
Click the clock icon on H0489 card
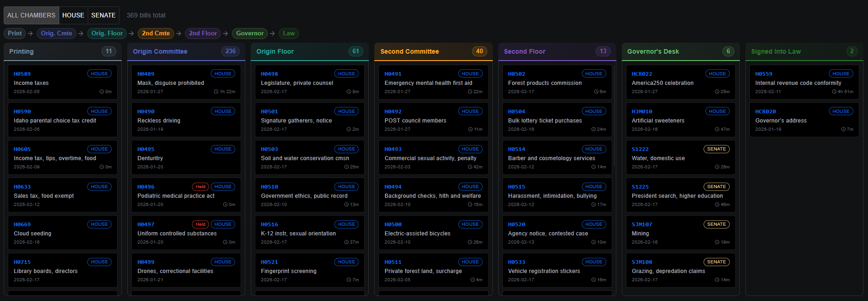pyautogui.click(x=216, y=92)
